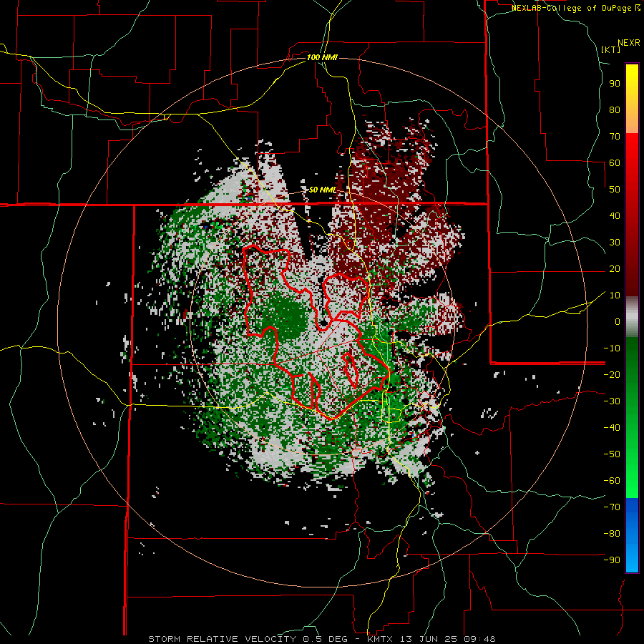Viewport: 644px width, 644px height.
Task: Click the -60 value on velocity scale
Action: tap(612, 481)
